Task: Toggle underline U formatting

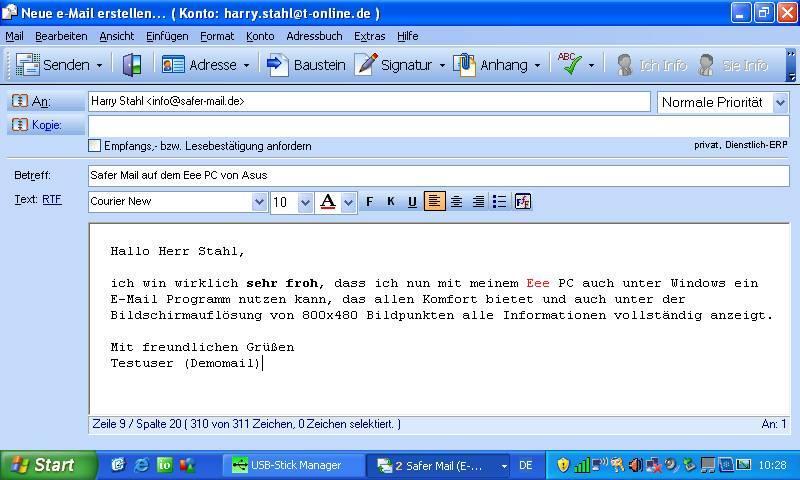Action: (x=412, y=202)
